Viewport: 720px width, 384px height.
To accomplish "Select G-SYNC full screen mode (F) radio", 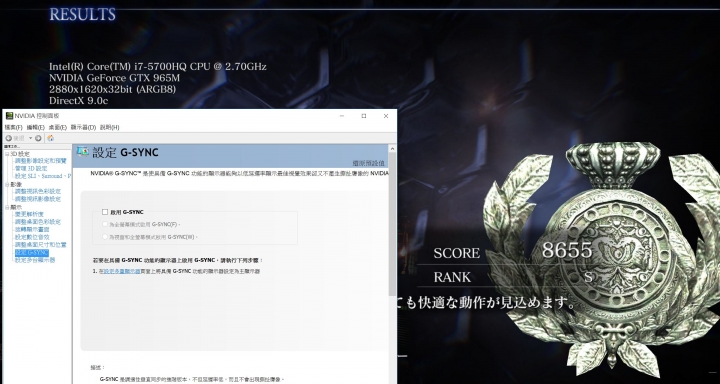I will [x=105, y=225].
